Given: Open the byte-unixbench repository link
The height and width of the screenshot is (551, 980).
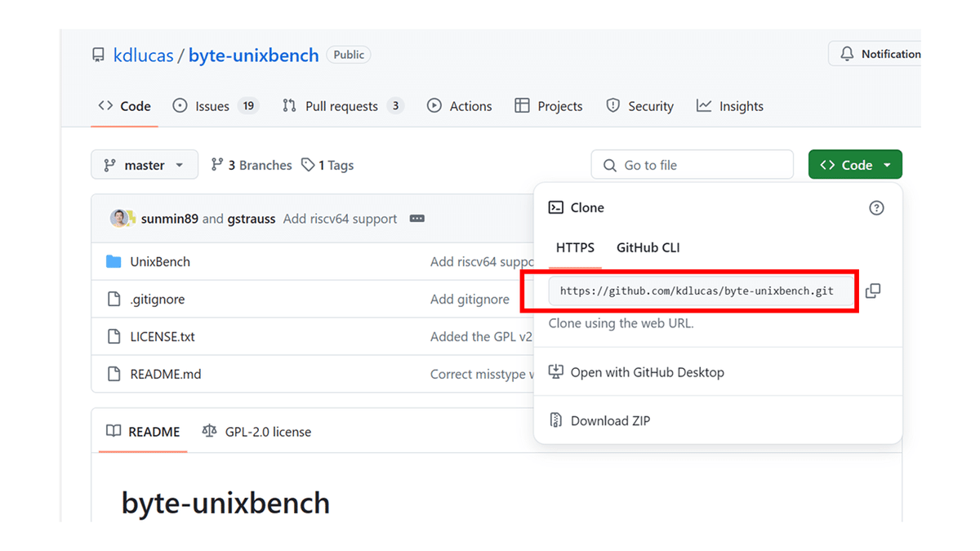Looking at the screenshot, I should click(x=254, y=56).
